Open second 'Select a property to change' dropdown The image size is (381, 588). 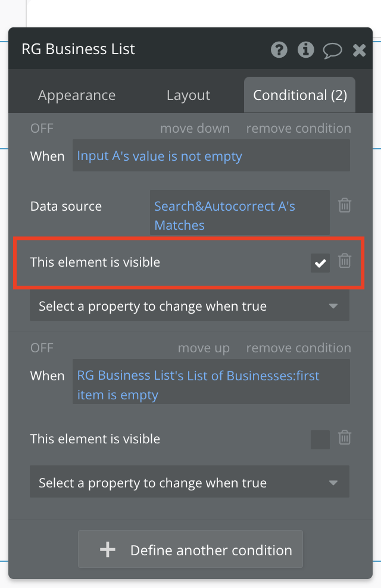(190, 483)
